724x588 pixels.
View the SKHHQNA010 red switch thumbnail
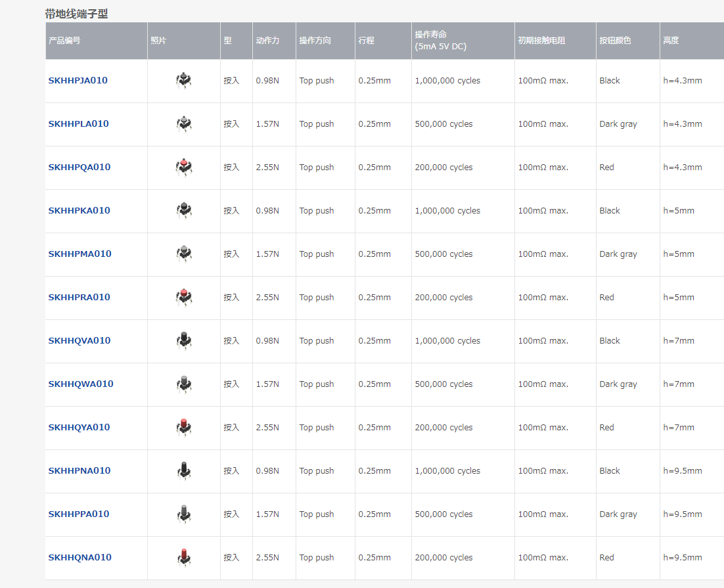(x=184, y=558)
